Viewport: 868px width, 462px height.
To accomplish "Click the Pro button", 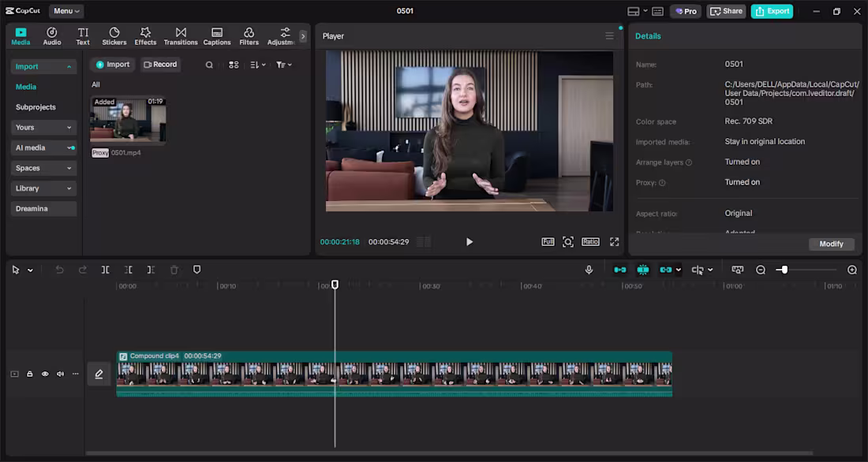I will 686,11.
